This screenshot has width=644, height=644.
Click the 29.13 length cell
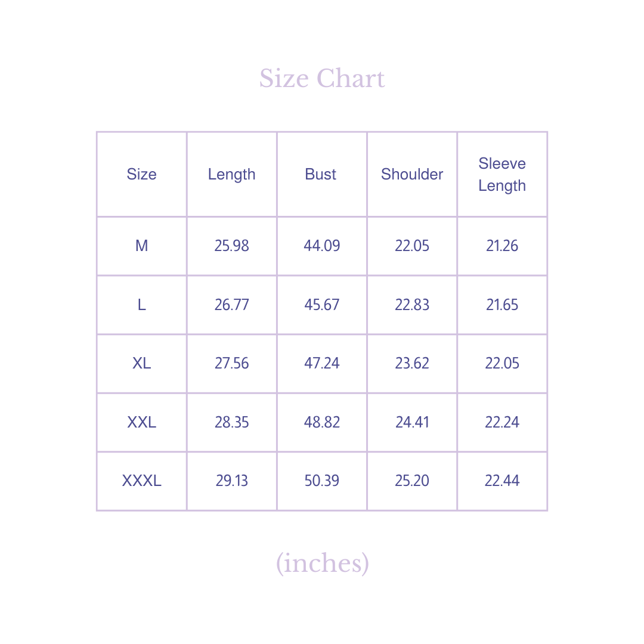tap(231, 481)
